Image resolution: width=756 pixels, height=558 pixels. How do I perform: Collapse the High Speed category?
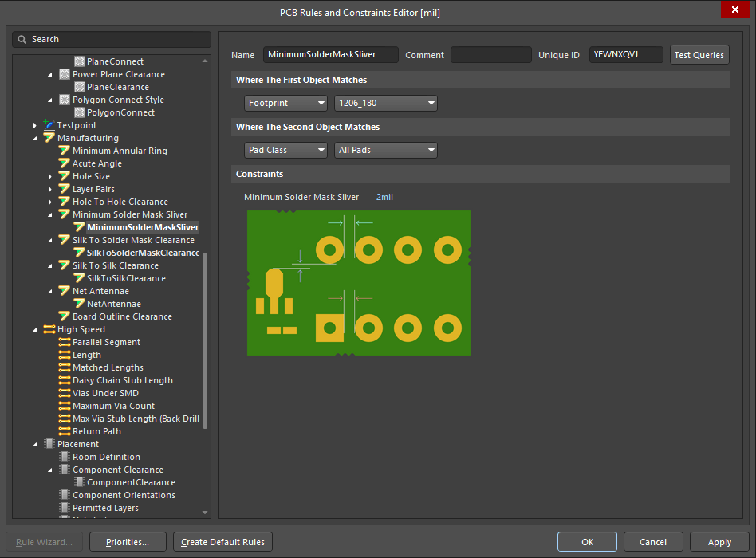[x=34, y=329]
